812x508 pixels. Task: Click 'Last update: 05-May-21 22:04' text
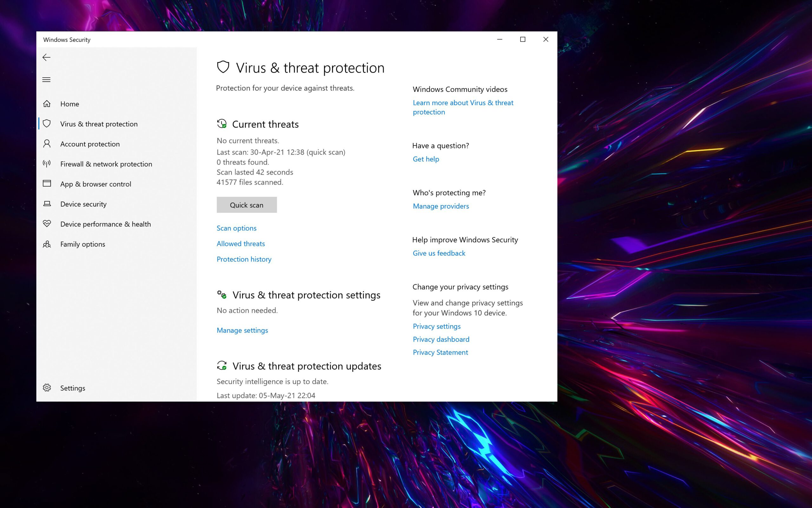pos(266,395)
